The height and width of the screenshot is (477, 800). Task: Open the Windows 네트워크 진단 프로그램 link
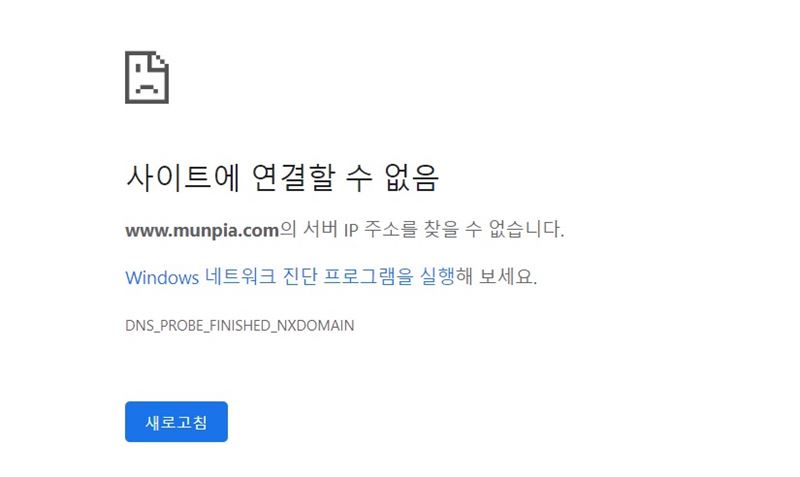tap(290, 277)
